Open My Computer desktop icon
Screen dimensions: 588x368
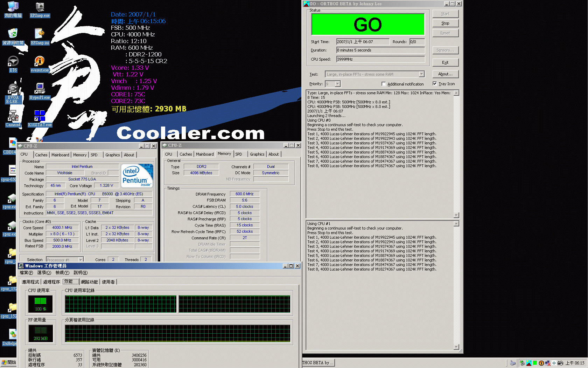coord(13,9)
